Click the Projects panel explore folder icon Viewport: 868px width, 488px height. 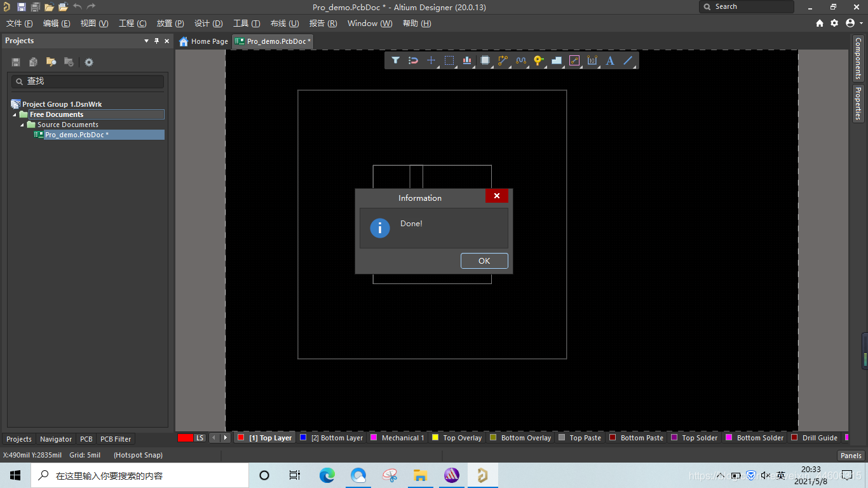[51, 62]
